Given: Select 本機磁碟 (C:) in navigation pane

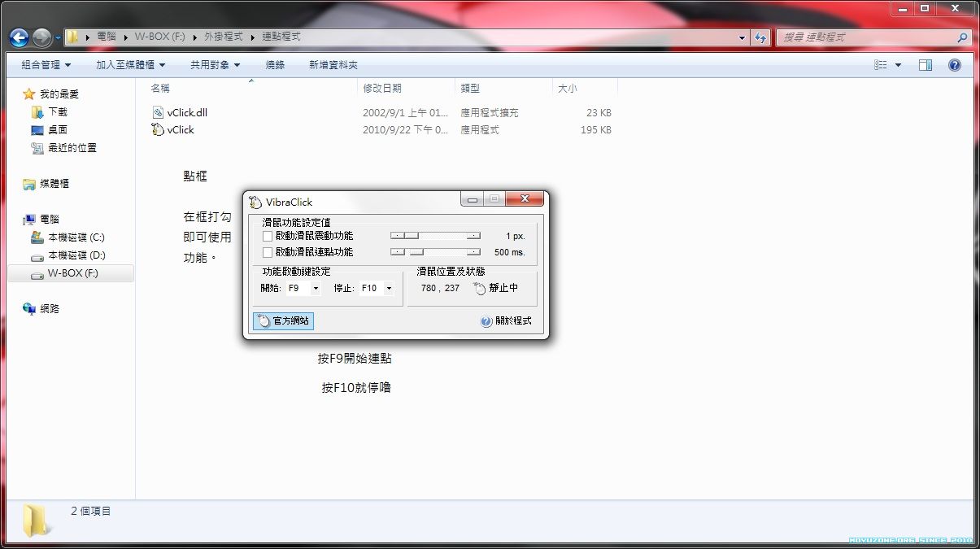Looking at the screenshot, I should (x=76, y=237).
